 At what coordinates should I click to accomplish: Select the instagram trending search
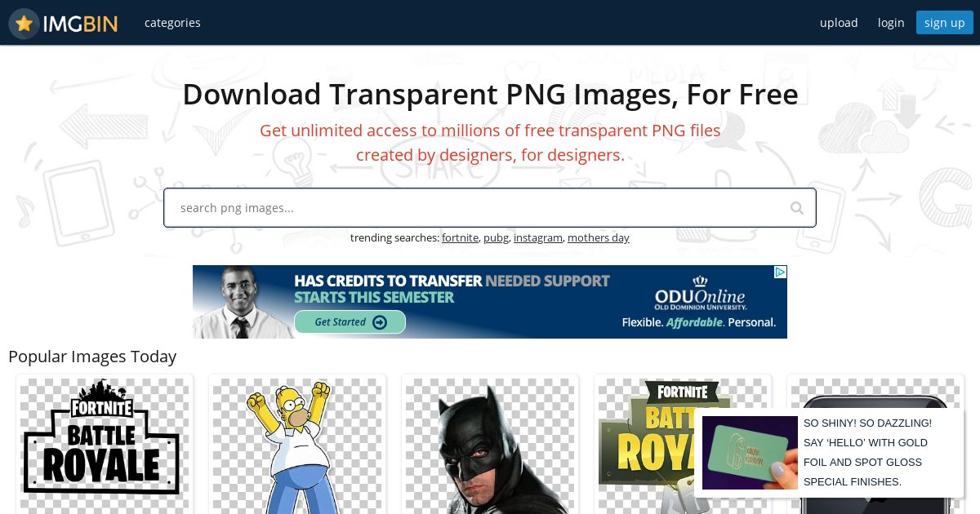[x=538, y=237]
